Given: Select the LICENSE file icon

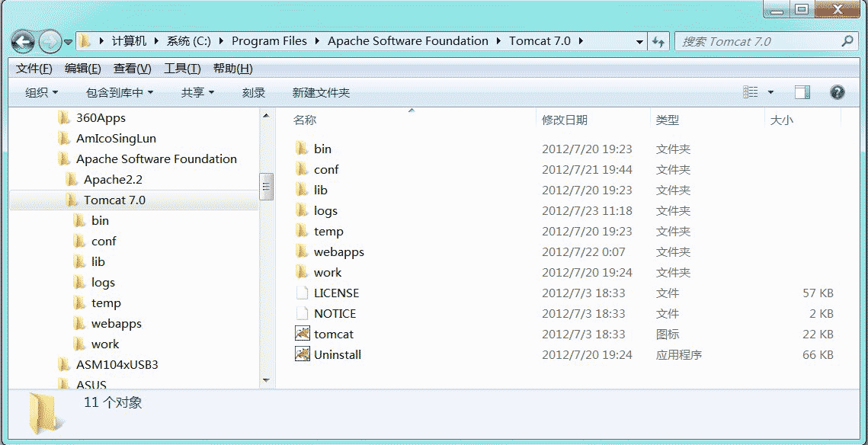Looking at the screenshot, I should [302, 293].
